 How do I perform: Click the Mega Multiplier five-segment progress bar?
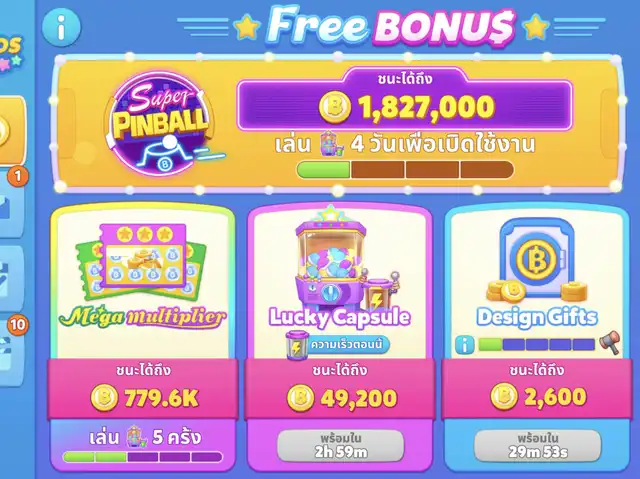point(142,457)
